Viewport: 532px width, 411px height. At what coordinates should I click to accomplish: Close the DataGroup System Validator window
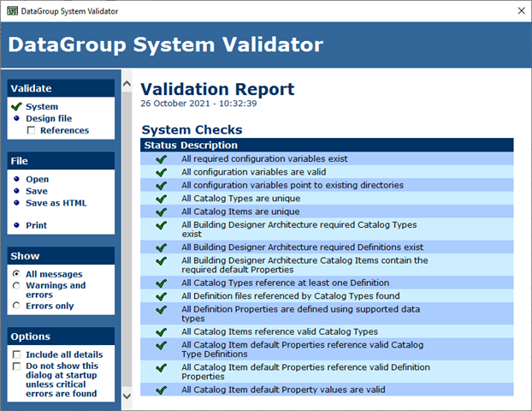click(522, 11)
